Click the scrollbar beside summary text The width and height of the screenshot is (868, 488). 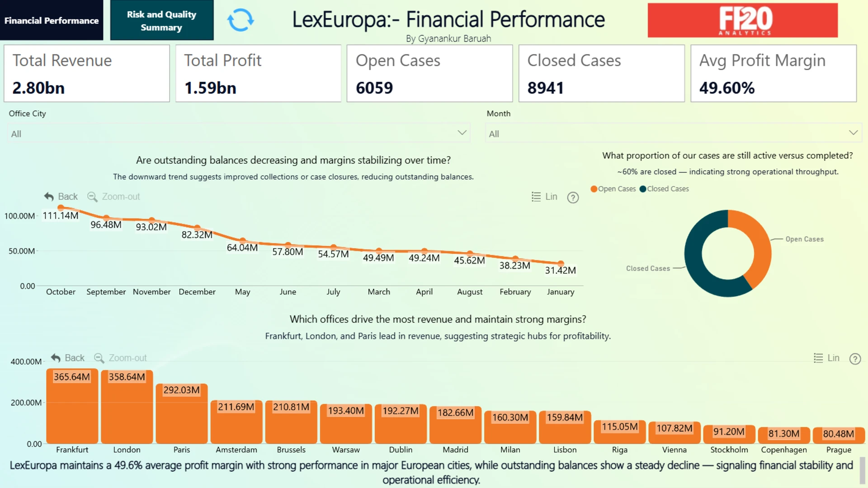coord(862,470)
